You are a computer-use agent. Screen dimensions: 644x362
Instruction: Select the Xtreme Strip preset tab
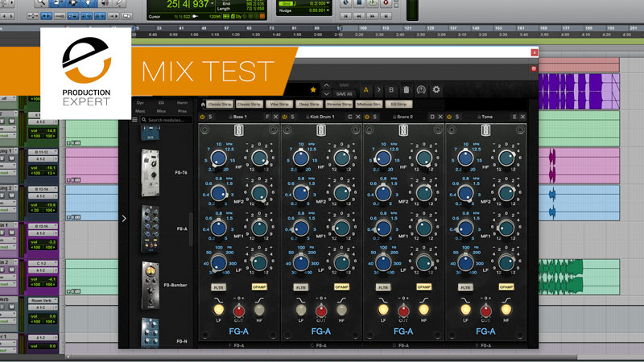[339, 105]
